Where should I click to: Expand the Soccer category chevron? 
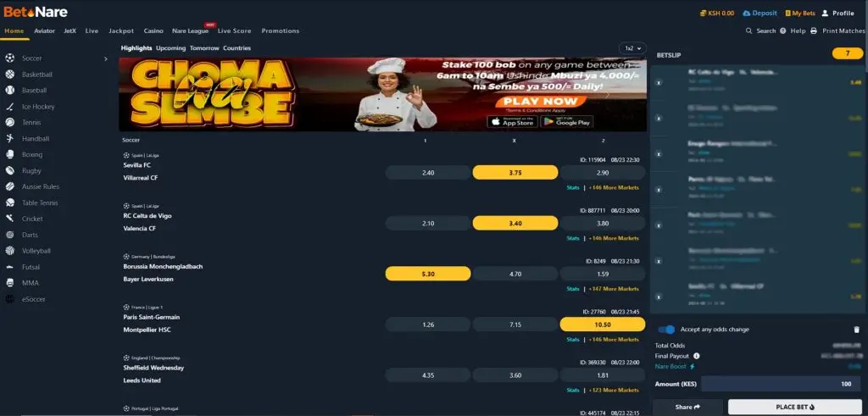tap(106, 58)
